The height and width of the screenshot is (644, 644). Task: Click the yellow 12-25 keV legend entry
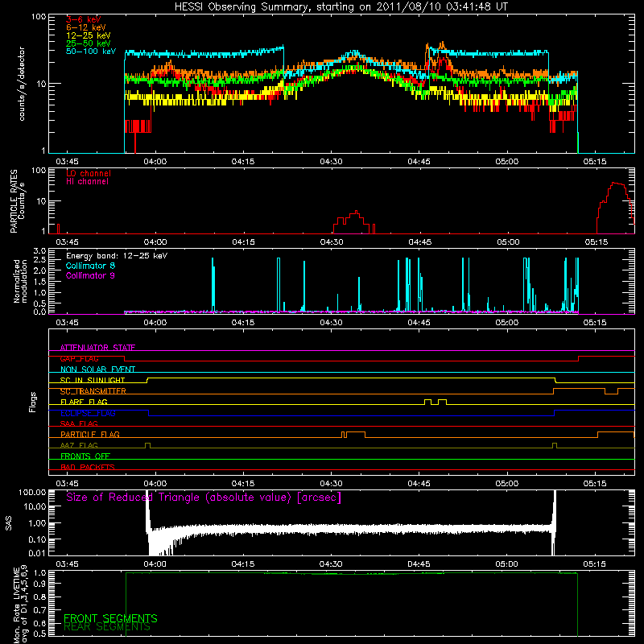(89, 35)
